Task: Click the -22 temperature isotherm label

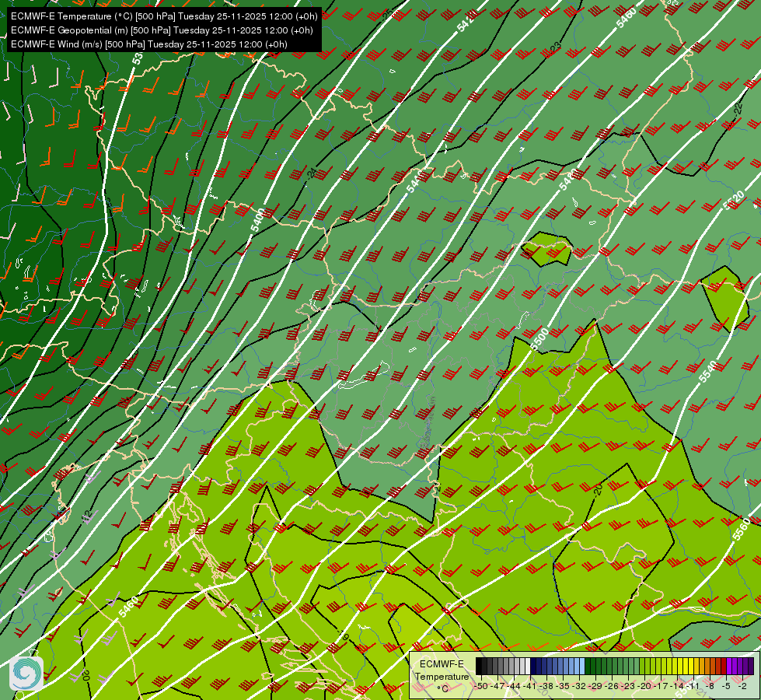Action: coord(738,110)
